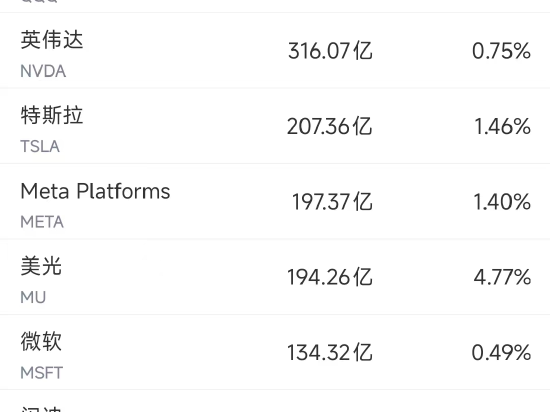Select the 207.36亿 turnover figure
The image size is (550, 412).
(329, 127)
